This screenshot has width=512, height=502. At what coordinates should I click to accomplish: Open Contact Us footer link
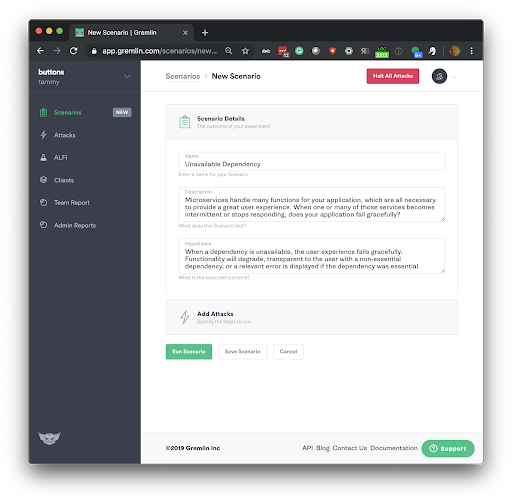coord(350,448)
